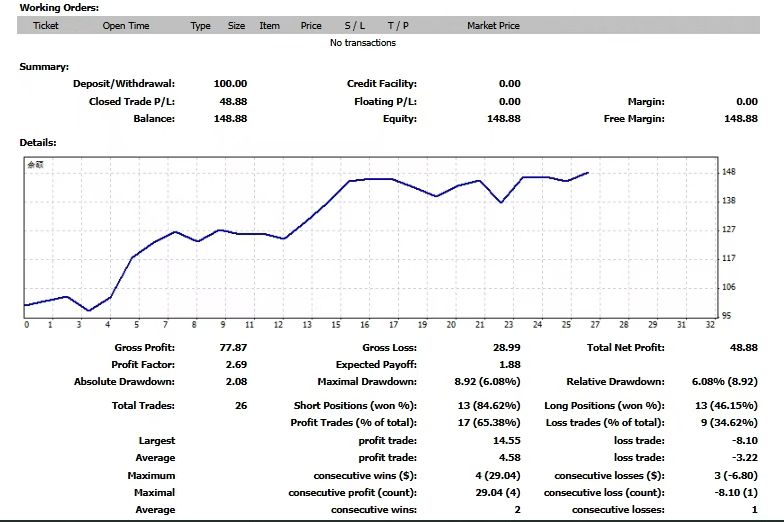Image resolution: width=784 pixels, height=522 pixels.
Task: Click the Margin value 0.00
Action: [747, 102]
